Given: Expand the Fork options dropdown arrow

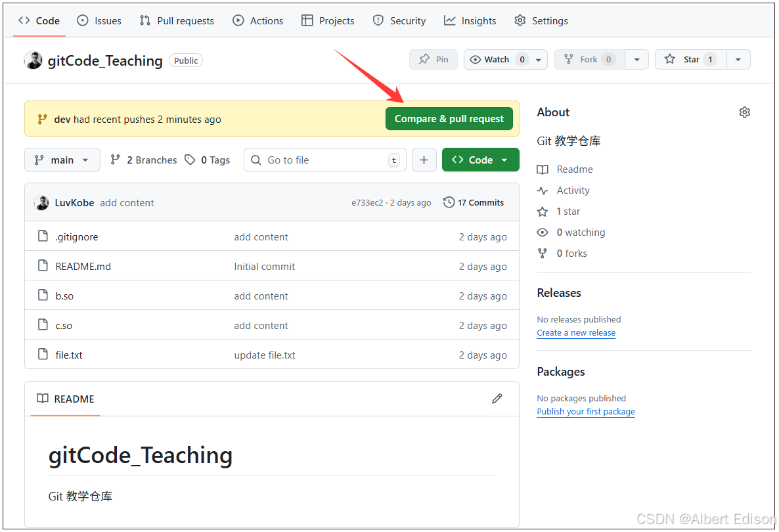Looking at the screenshot, I should point(637,60).
